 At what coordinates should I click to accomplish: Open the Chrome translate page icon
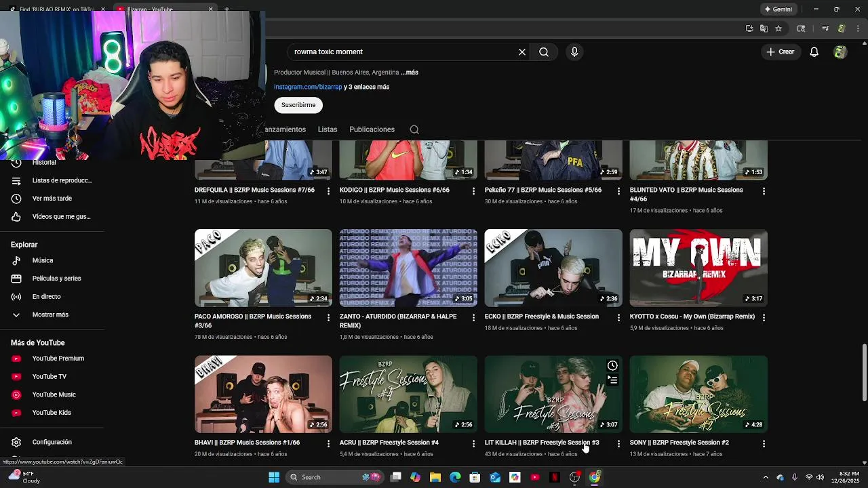[764, 28]
